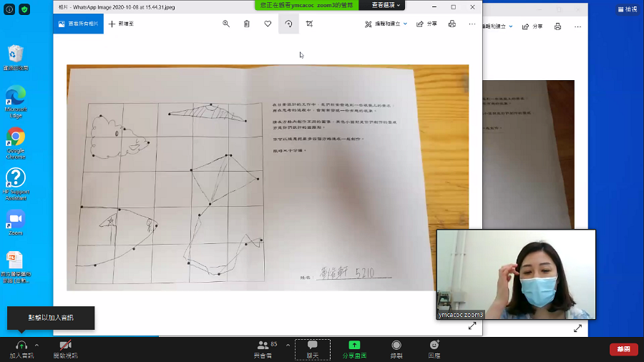Click the ymcacoc zoom3 video thumbnail
644x362 pixels.
516,274
